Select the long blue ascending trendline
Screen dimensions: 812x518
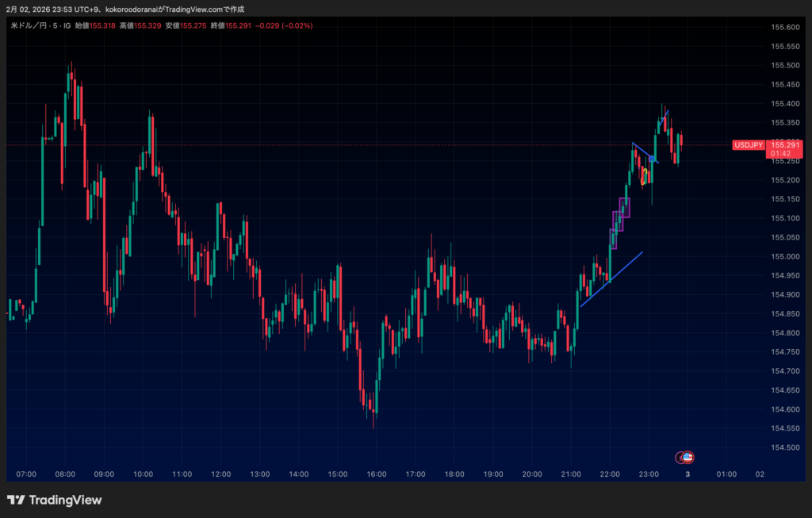[611, 278]
